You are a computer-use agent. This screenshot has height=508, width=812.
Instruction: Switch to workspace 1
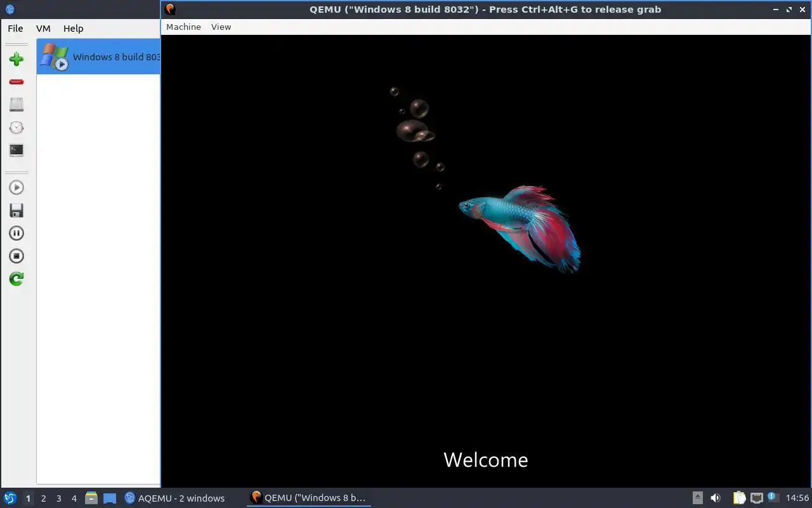[28, 498]
